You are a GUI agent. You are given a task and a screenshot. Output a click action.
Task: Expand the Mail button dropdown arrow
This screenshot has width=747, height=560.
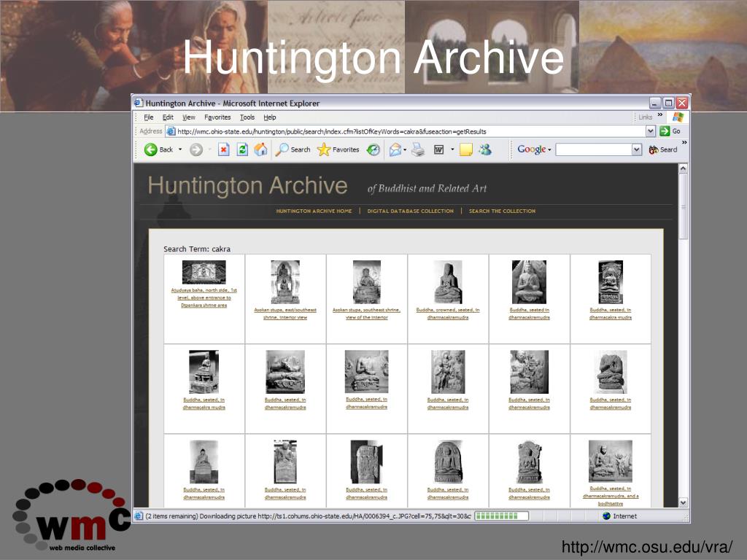coord(405,149)
